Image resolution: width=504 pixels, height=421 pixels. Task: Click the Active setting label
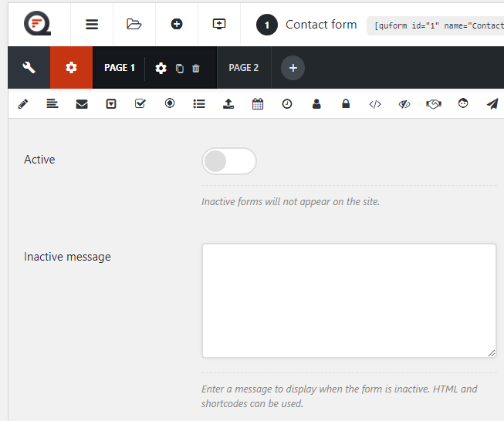(39, 160)
